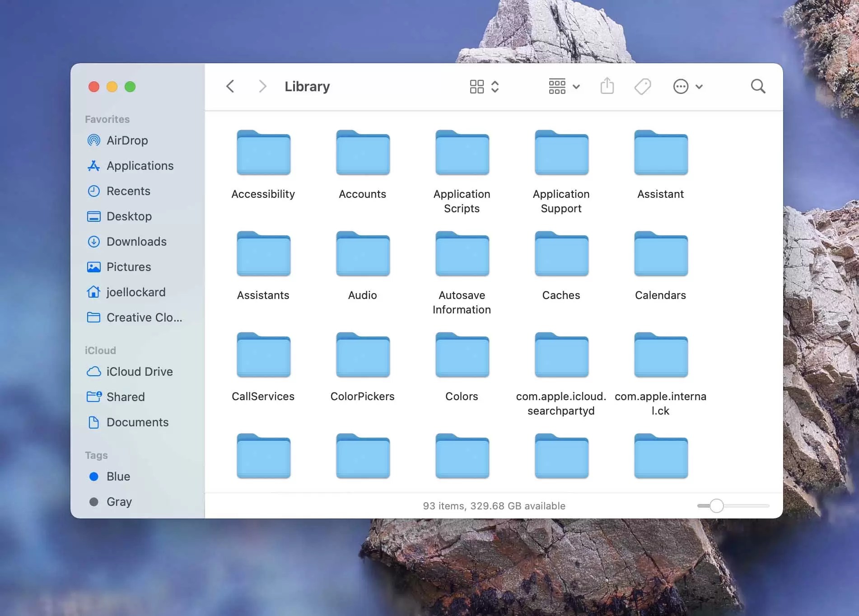
Task: Select Documents under iCloud section
Action: (x=137, y=422)
